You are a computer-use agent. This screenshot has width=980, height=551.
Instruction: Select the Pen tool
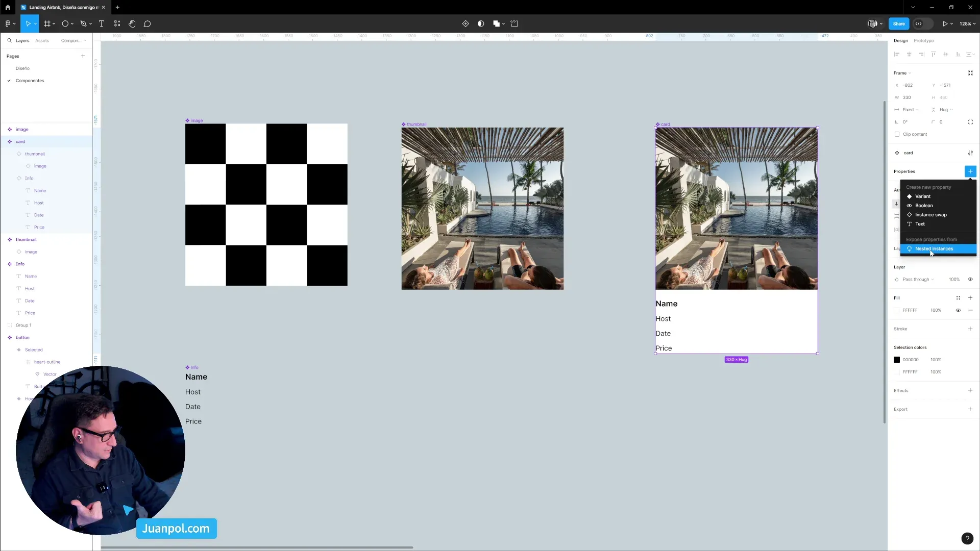coord(83,23)
